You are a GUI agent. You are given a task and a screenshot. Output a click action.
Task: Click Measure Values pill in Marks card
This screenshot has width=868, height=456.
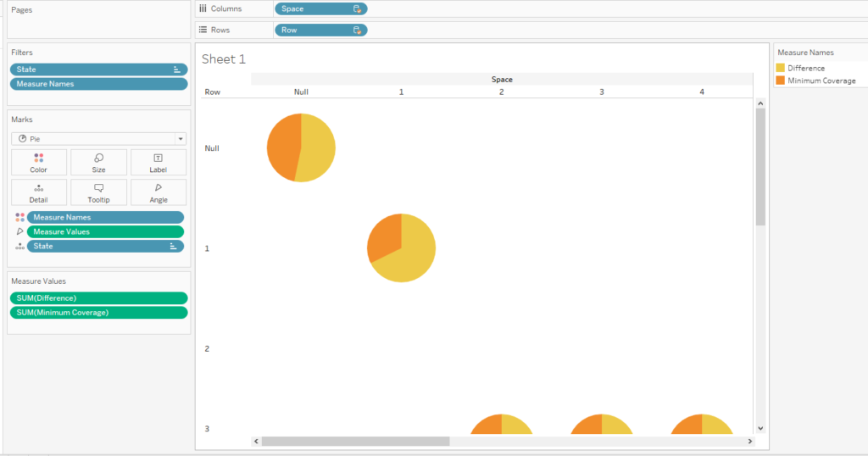pyautogui.click(x=105, y=232)
